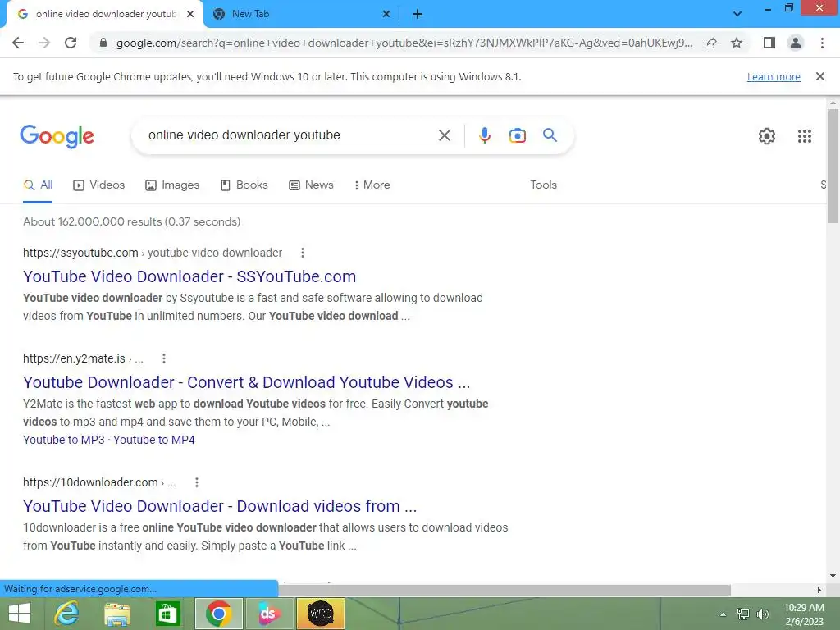Close the New Tab tab
This screenshot has height=630, width=840.
coord(386,15)
